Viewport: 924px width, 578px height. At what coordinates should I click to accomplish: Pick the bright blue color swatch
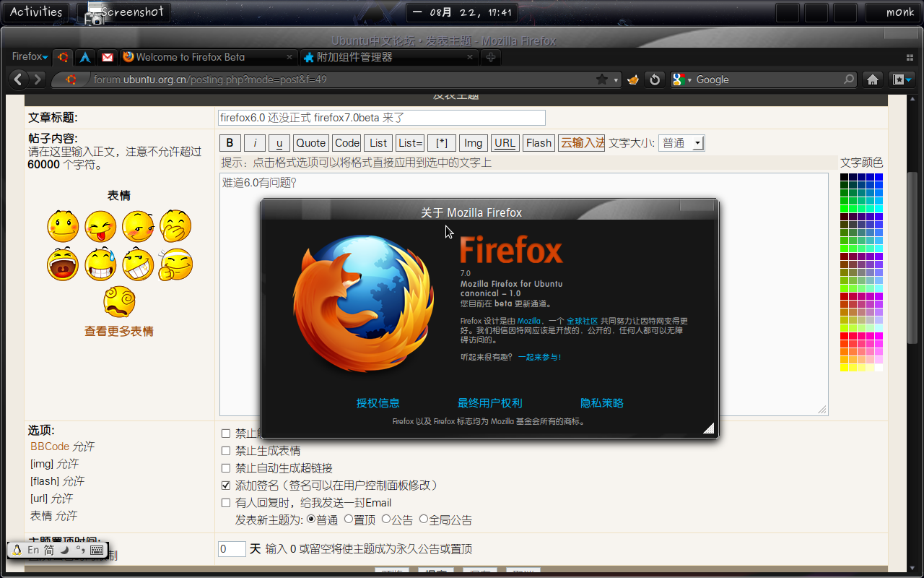(879, 176)
